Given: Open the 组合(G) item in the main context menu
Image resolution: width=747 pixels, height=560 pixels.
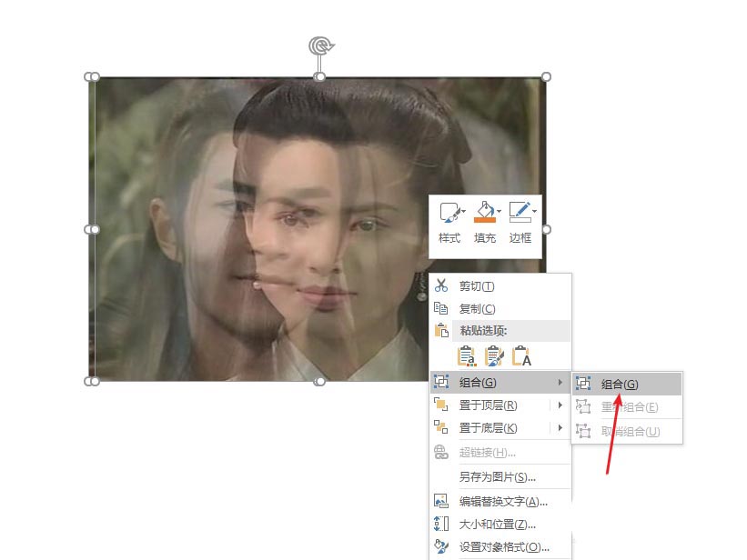Looking at the screenshot, I should click(500, 382).
